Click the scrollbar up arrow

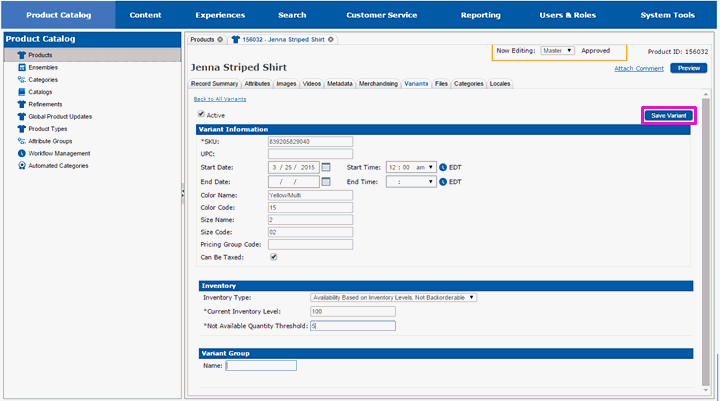[x=706, y=94]
